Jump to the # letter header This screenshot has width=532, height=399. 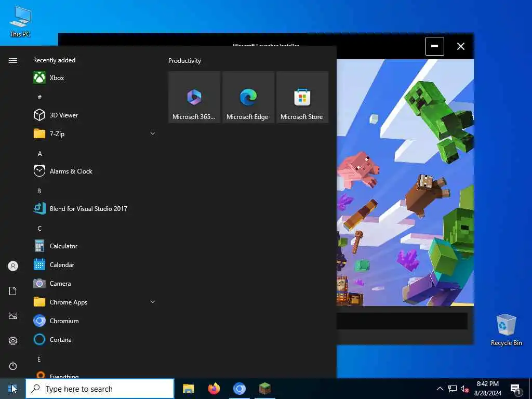tap(39, 97)
